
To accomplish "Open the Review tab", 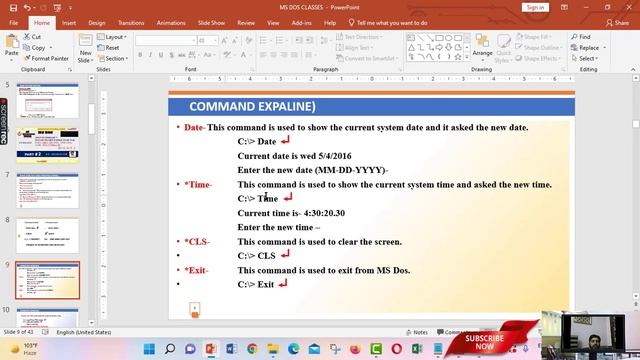I will pos(246,23).
